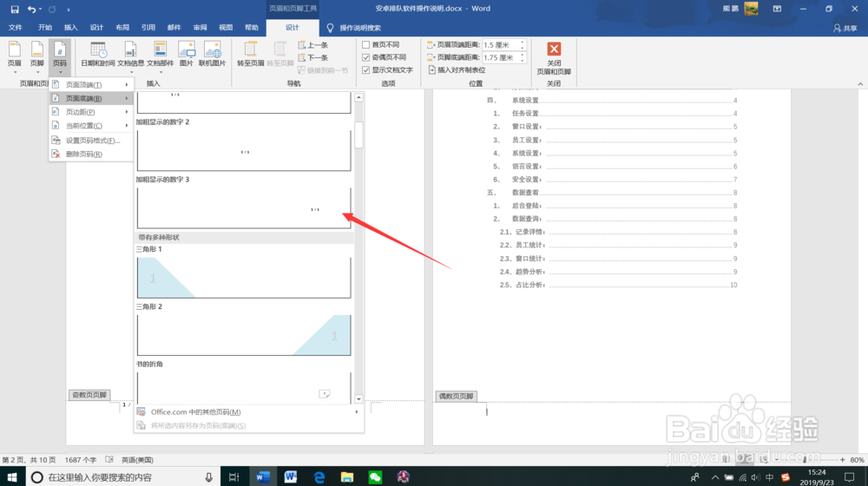Open WeChat from taskbar
Image resolution: width=868 pixels, height=486 pixels.
[x=375, y=476]
